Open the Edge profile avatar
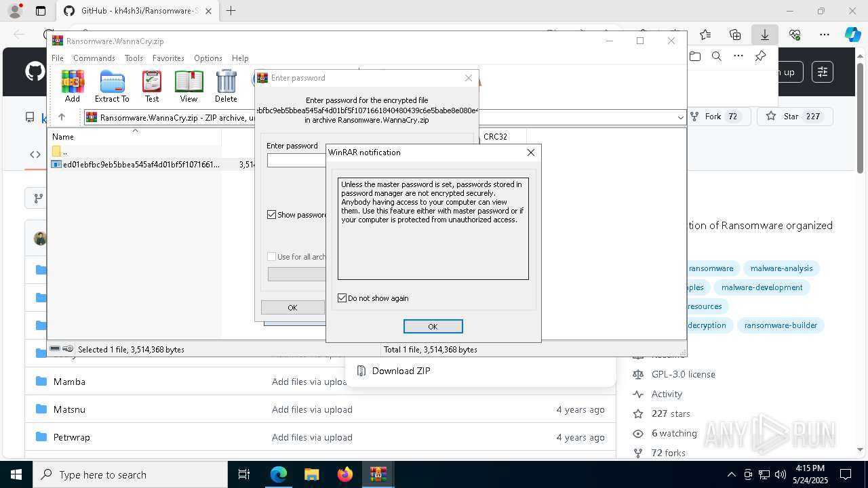Image resolution: width=868 pixels, height=488 pixels. (15, 11)
